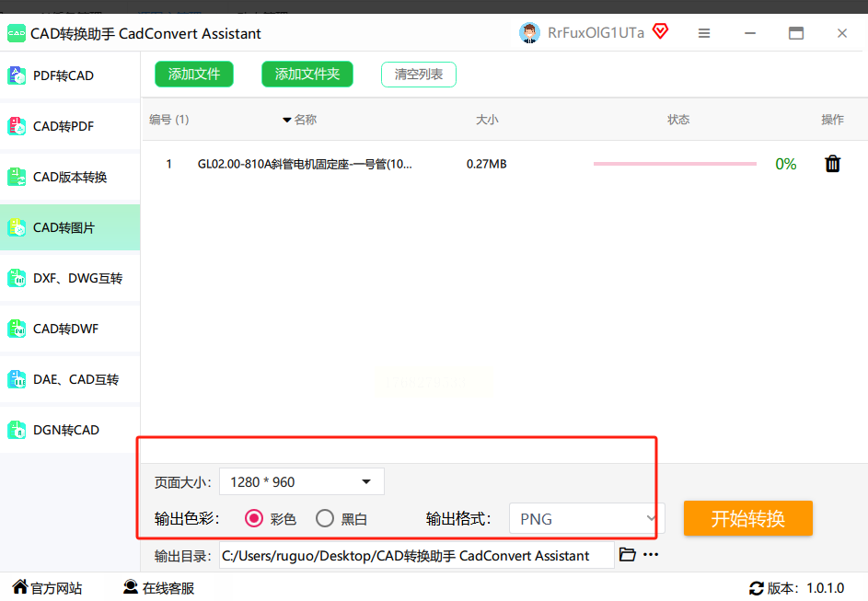Click the 清空列表 button

[419, 75]
